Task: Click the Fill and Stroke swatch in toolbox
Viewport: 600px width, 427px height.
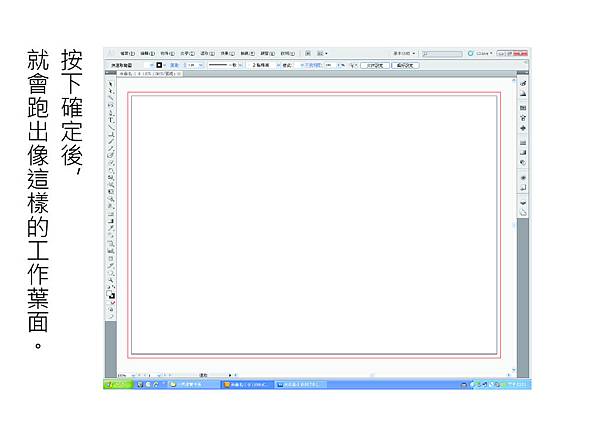Action: (111, 295)
